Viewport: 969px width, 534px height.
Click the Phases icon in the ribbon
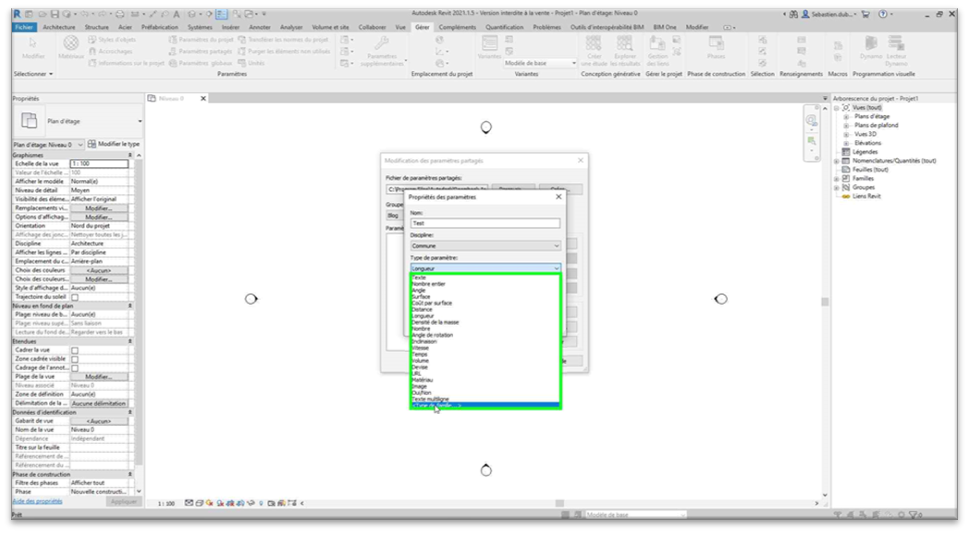tap(716, 47)
